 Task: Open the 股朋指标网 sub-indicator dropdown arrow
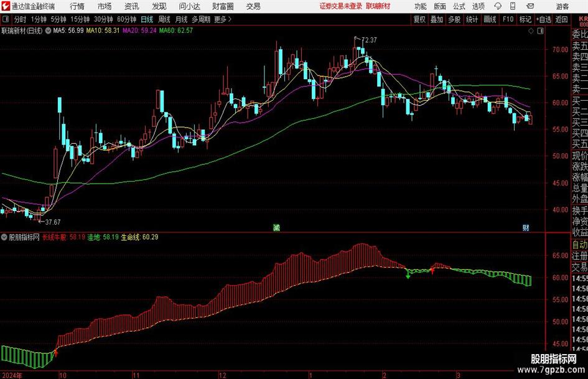(4, 237)
